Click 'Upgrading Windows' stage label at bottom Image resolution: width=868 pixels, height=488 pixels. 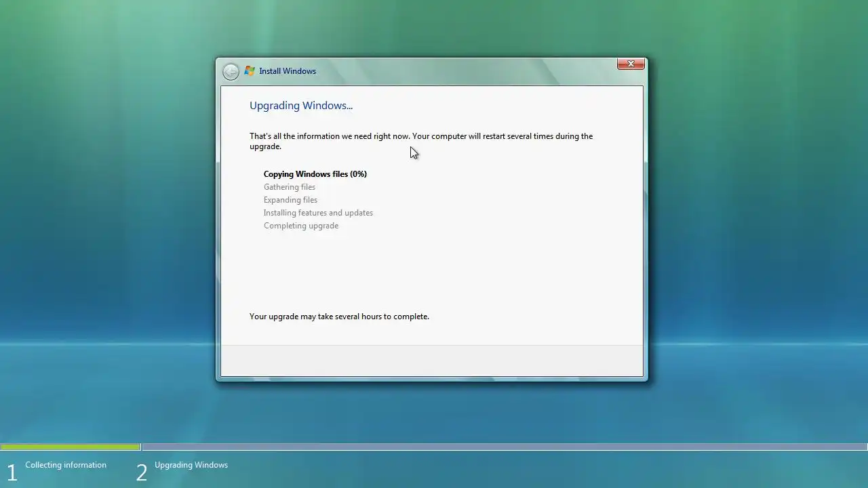[191, 465]
